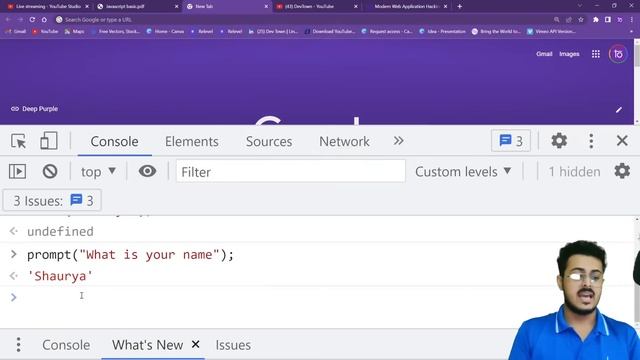
Task: Click the customize page pencil icon
Action: [x=619, y=109]
